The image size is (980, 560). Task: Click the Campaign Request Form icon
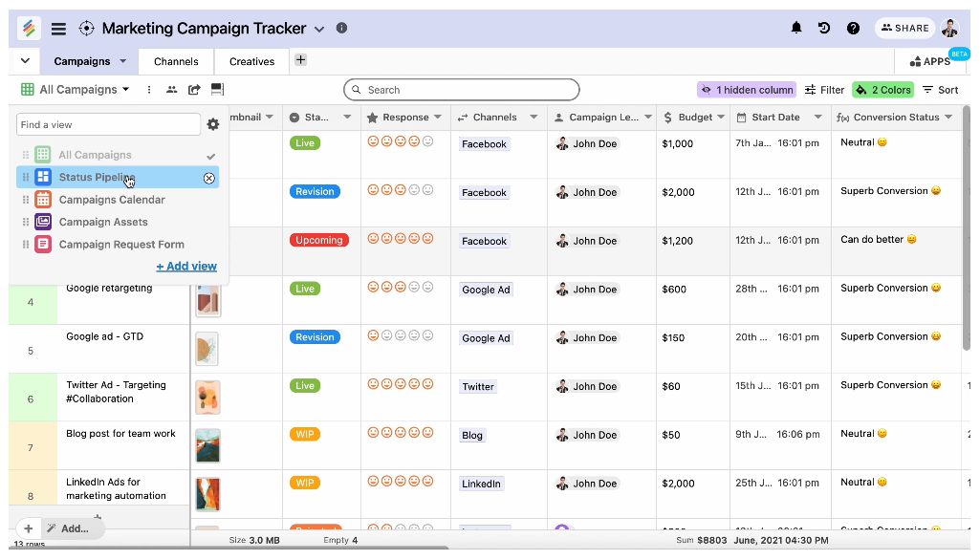43,245
